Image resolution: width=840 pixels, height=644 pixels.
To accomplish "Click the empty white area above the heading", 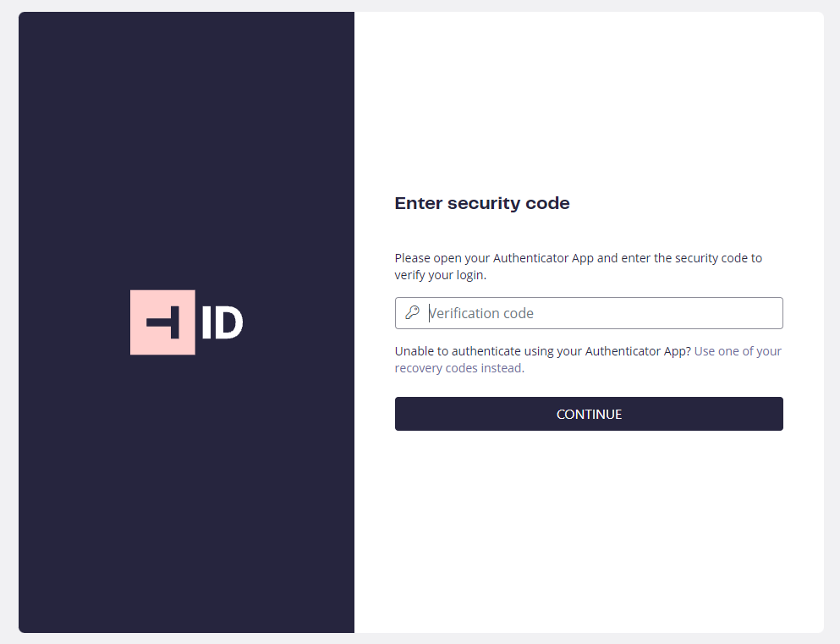I will [589, 102].
